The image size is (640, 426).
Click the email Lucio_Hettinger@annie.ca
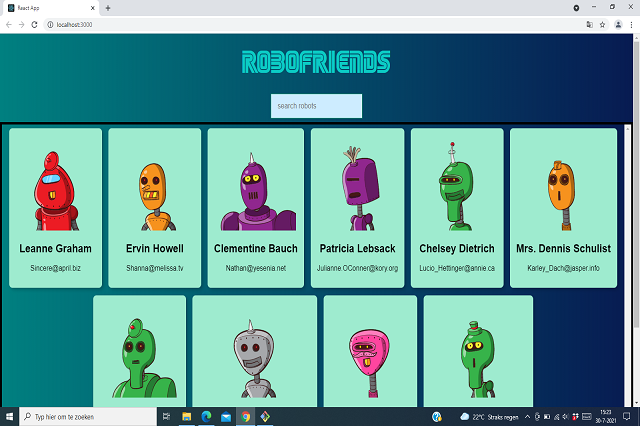pos(457,268)
